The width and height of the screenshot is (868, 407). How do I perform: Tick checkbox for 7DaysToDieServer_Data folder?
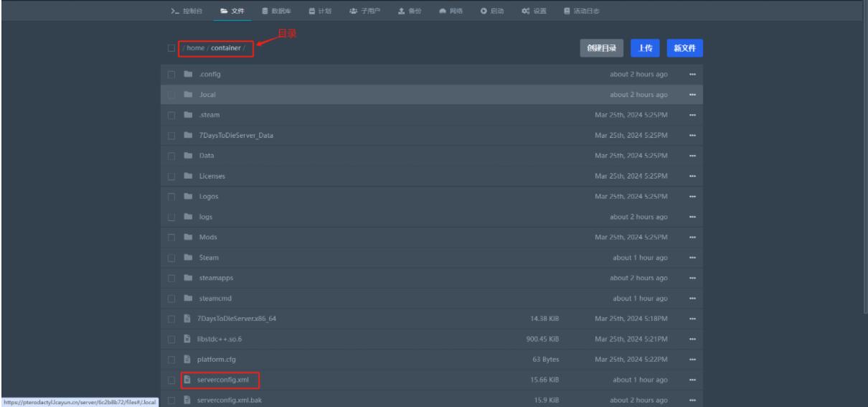click(x=171, y=135)
